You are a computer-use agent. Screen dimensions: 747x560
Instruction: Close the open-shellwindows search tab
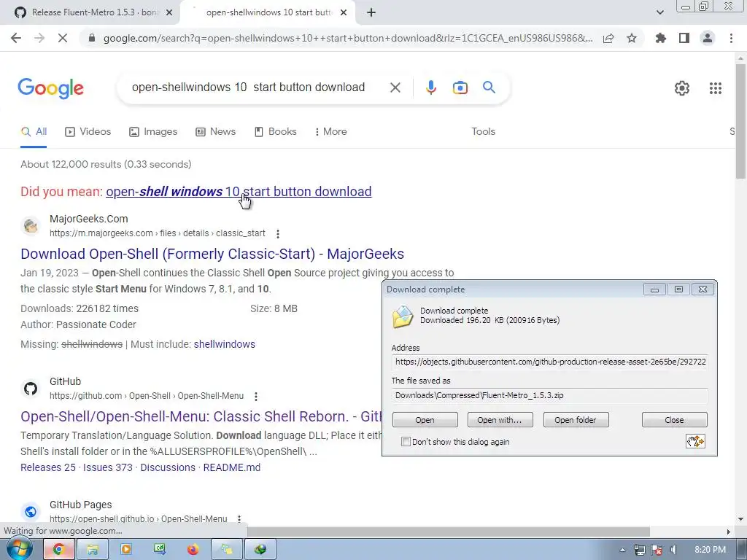pyautogui.click(x=344, y=12)
